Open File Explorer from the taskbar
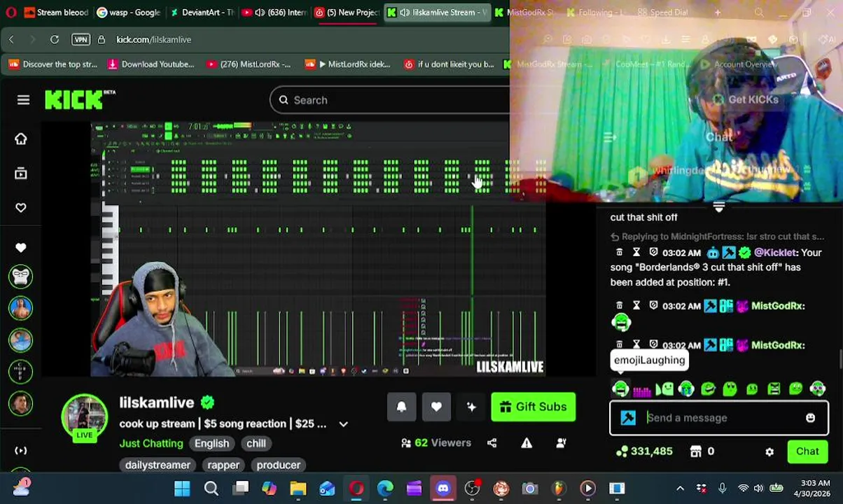This screenshot has height=504, width=843. 298,488
